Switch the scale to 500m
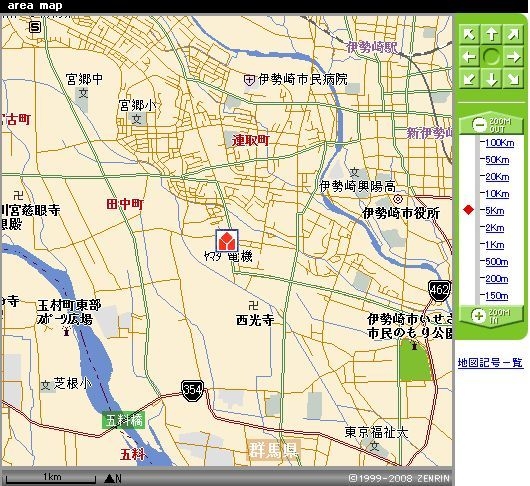Screen dimensions: 530x486 tap(497, 262)
